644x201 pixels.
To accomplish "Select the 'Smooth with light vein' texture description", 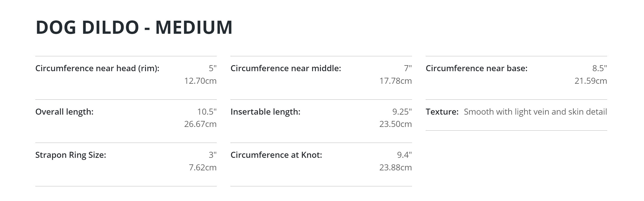I will tap(535, 112).
